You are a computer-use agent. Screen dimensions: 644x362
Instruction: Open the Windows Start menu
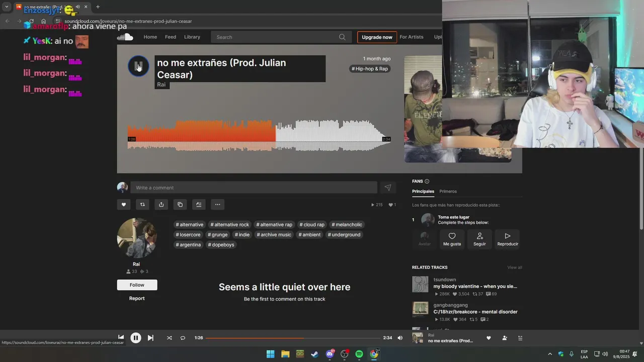(270, 354)
